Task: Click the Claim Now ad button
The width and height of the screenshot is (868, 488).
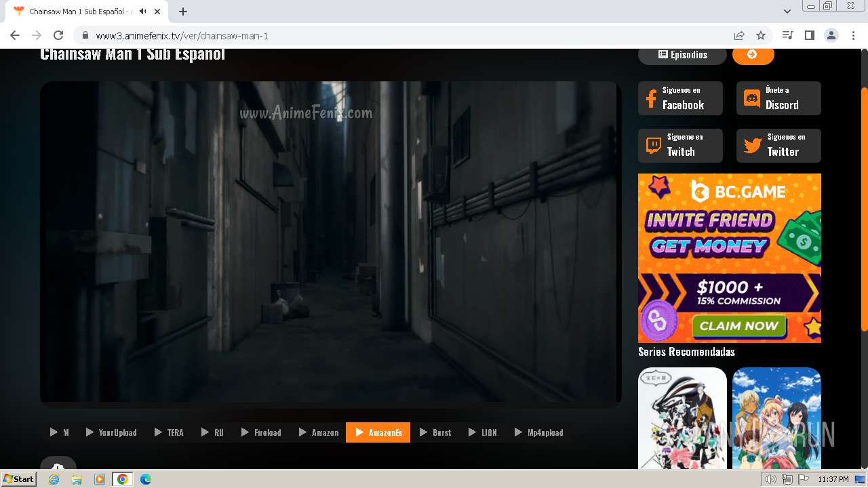Action: click(738, 326)
